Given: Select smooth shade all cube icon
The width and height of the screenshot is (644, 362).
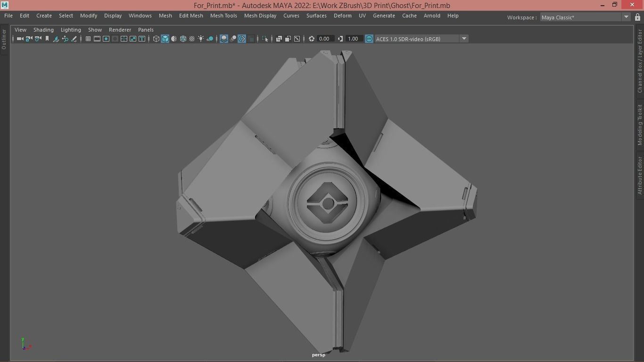Looking at the screenshot, I should 165,39.
